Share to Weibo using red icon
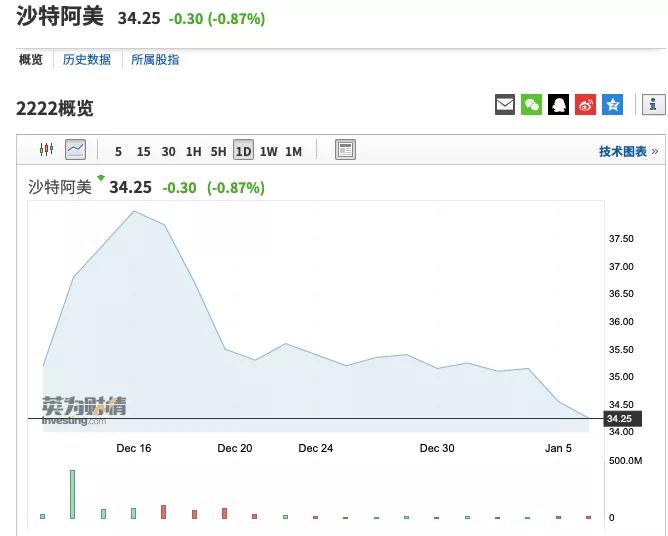The image size is (668, 536). (585, 105)
